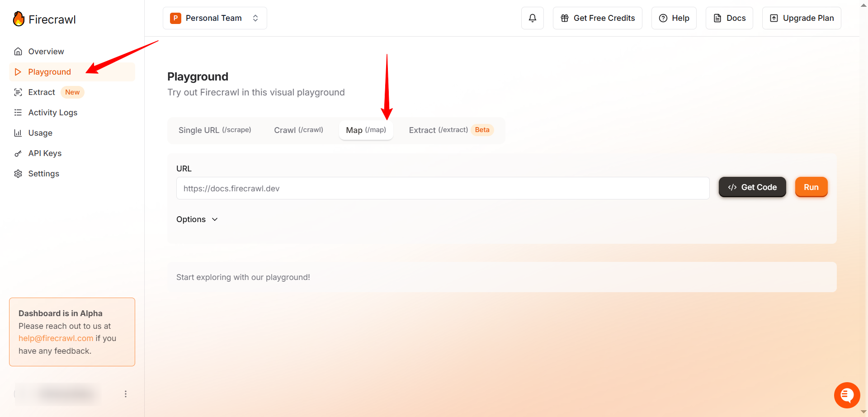This screenshot has width=868, height=417.
Task: Open the Help button
Action: [x=674, y=18]
